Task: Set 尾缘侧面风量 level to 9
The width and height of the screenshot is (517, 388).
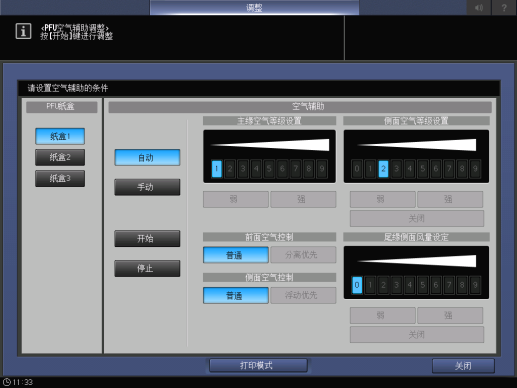Action: pos(475,285)
